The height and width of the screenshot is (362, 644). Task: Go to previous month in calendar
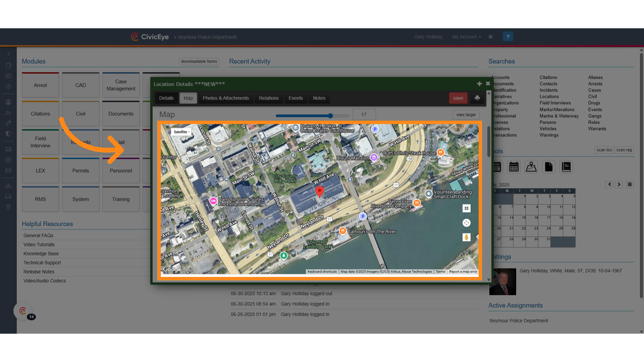tap(609, 184)
